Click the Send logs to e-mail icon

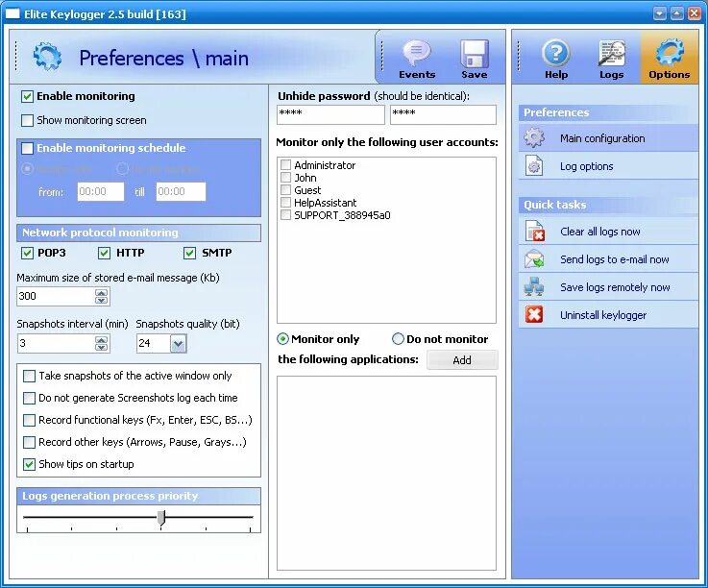534,258
